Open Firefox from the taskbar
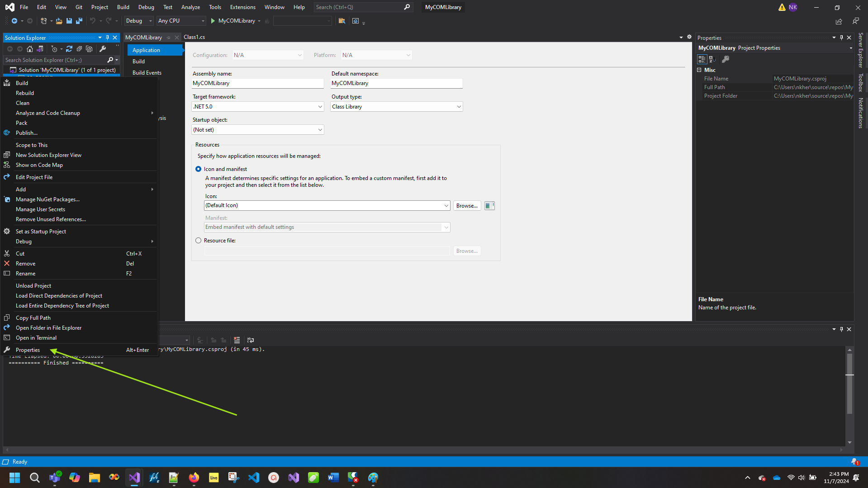Screen dimensions: 868x488 [x=194, y=478]
